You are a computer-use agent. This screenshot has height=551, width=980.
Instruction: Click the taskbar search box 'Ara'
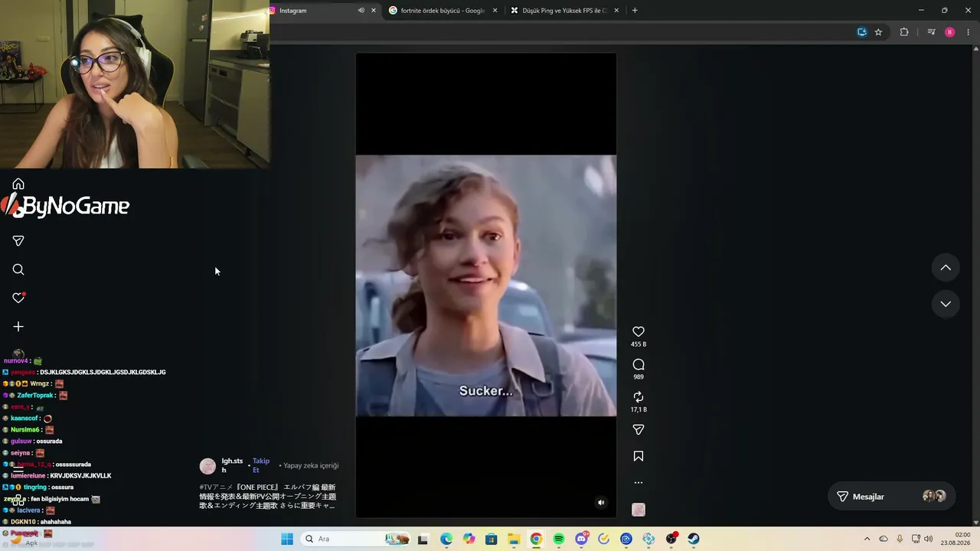(x=356, y=539)
